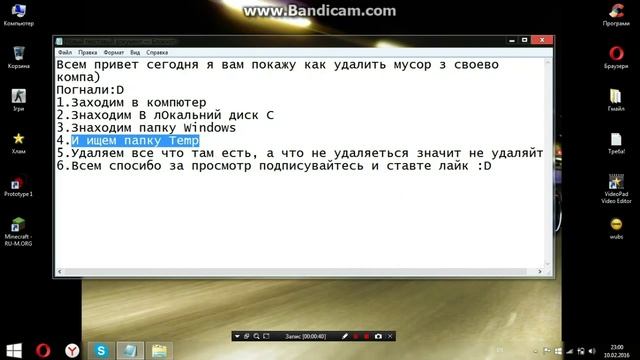Image resolution: width=640 pixels, height=360 pixels.
Task: Switch to Notepad taskbar button
Action: [x=130, y=351]
